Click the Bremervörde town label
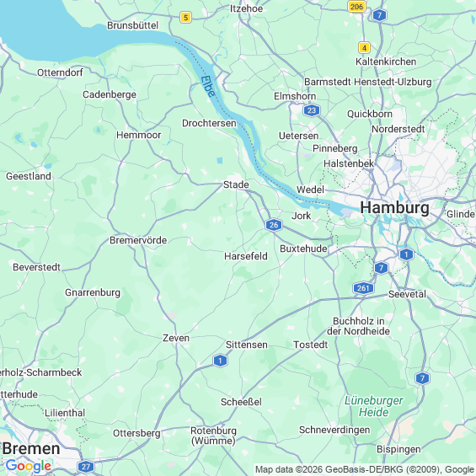The height and width of the screenshot is (476, 476). pos(138,240)
